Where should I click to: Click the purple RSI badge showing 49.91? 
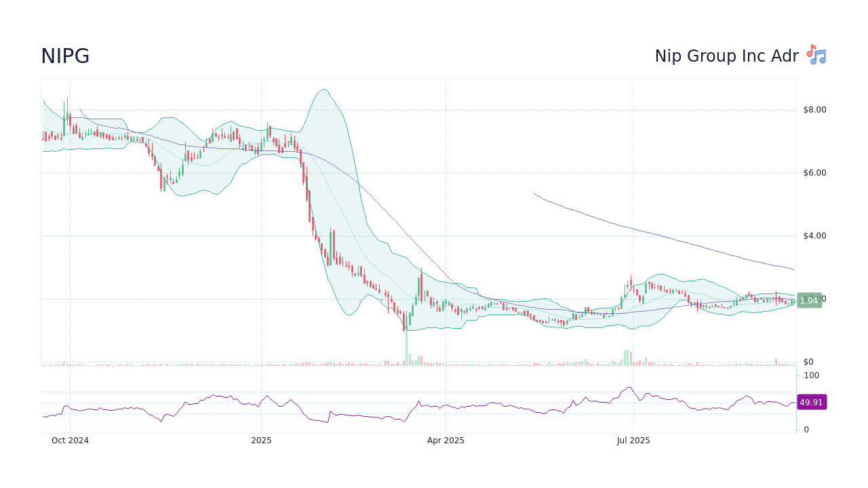pyautogui.click(x=811, y=402)
